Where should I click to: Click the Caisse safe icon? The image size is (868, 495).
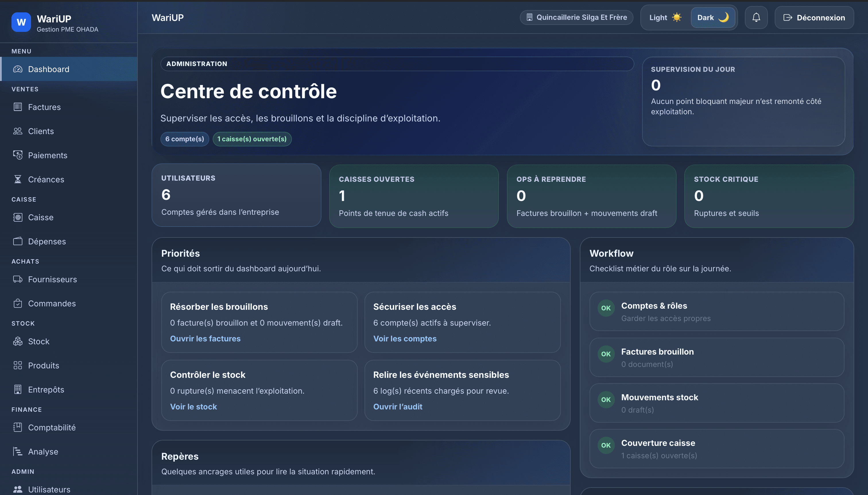[x=18, y=218]
